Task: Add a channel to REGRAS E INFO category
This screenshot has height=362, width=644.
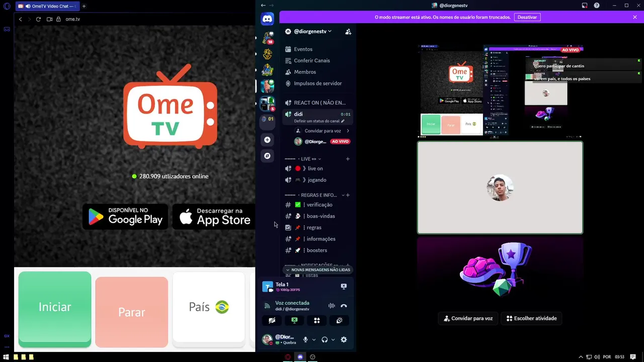Action: pyautogui.click(x=348, y=195)
